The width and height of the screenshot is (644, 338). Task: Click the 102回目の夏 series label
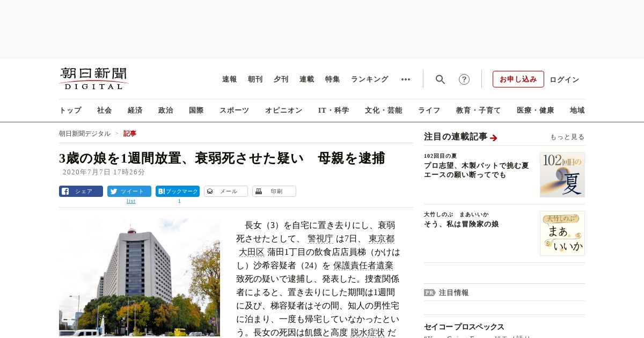click(x=440, y=156)
